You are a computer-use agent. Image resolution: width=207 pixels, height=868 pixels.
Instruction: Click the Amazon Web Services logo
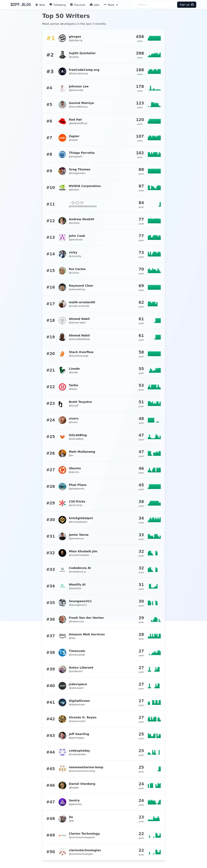62,636
